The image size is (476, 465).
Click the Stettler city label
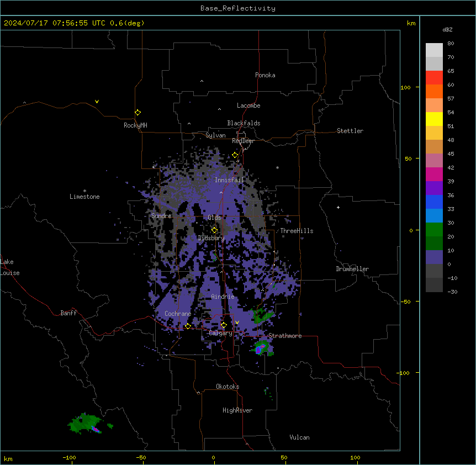tap(350, 131)
